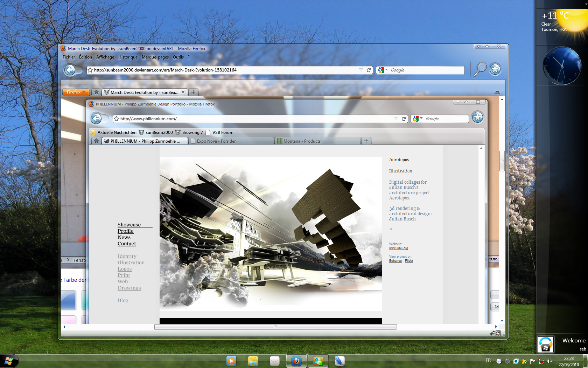Click reload in the phillennium.com address bar
The width and height of the screenshot is (588, 368).
tap(404, 119)
